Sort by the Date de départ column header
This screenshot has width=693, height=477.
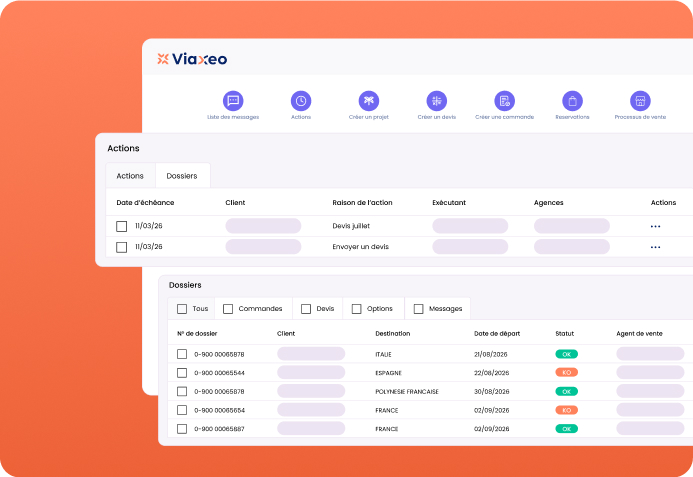tap(497, 334)
